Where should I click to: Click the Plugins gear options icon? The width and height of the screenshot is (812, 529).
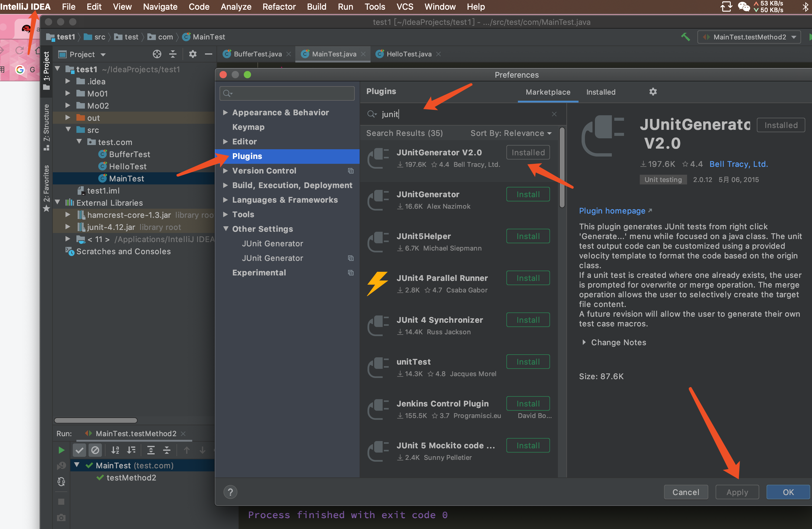coord(653,92)
